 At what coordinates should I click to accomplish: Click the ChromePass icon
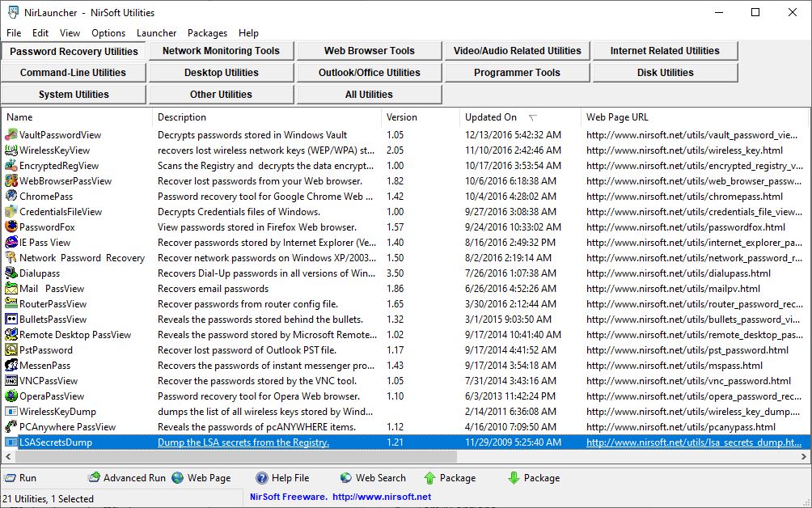(x=11, y=197)
